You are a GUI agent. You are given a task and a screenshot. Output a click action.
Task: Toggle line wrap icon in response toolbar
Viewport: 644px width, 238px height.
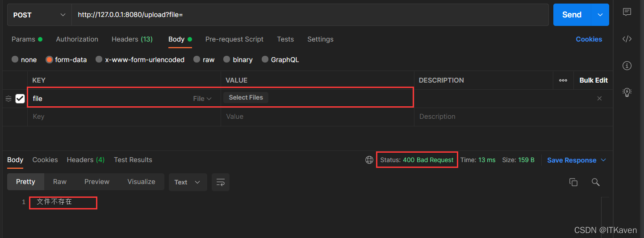(221, 182)
